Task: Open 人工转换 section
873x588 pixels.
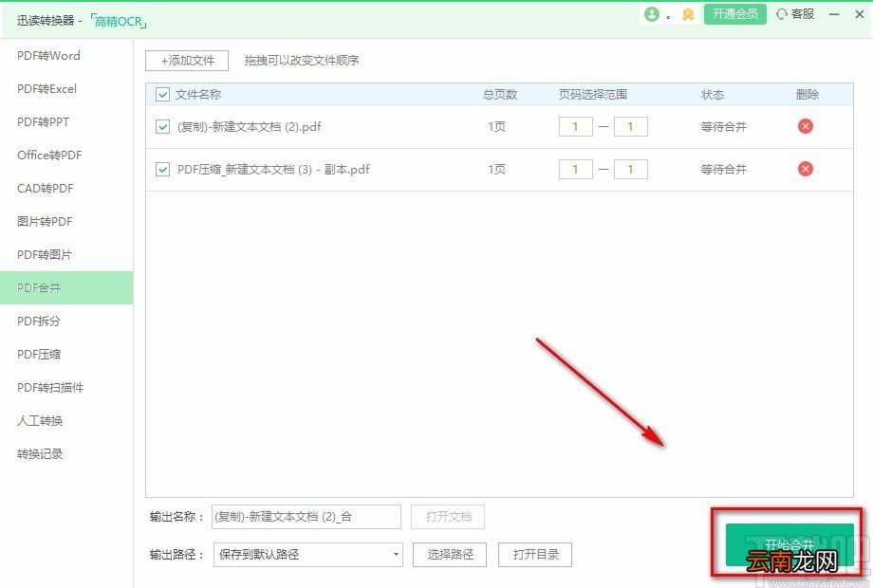Action: pyautogui.click(x=66, y=420)
